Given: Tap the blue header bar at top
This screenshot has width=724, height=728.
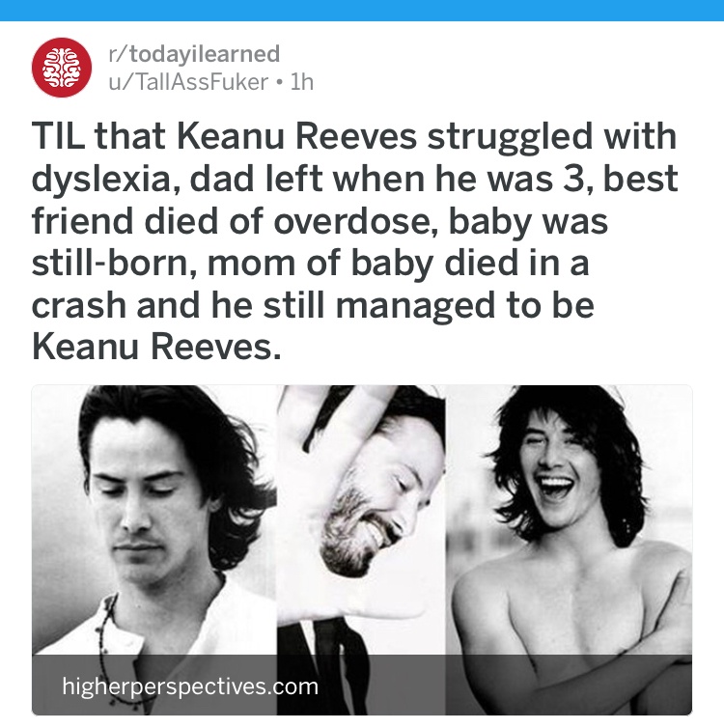Looking at the screenshot, I should click(x=362, y=11).
